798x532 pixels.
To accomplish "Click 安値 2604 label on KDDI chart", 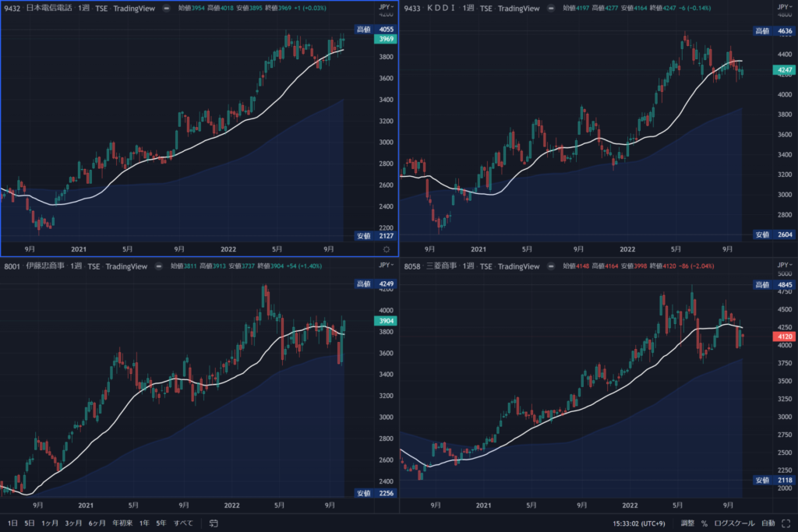I will click(x=774, y=235).
